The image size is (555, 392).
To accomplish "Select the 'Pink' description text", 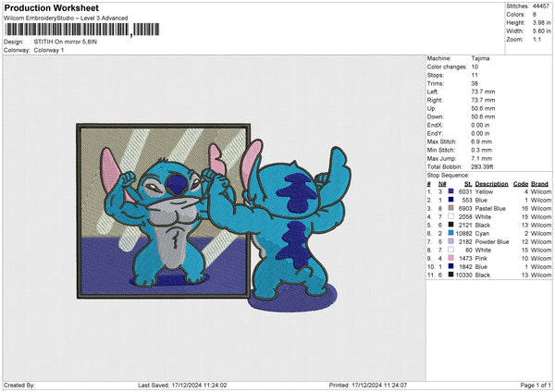I will (481, 259).
